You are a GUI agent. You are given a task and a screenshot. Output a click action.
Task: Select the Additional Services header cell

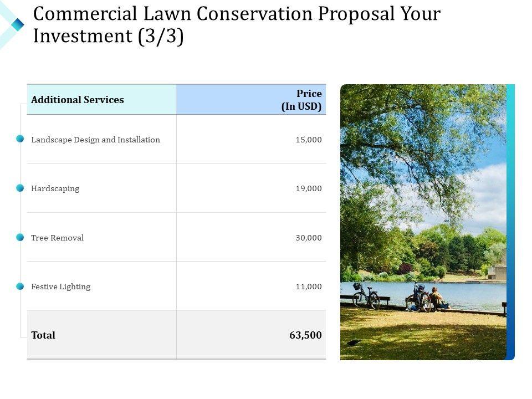point(78,100)
